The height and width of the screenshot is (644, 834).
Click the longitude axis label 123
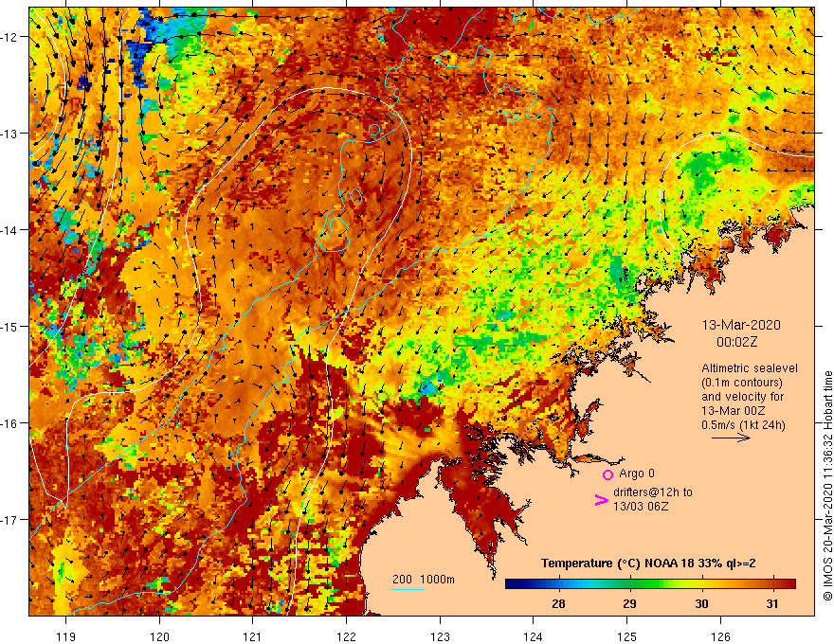tap(440, 636)
